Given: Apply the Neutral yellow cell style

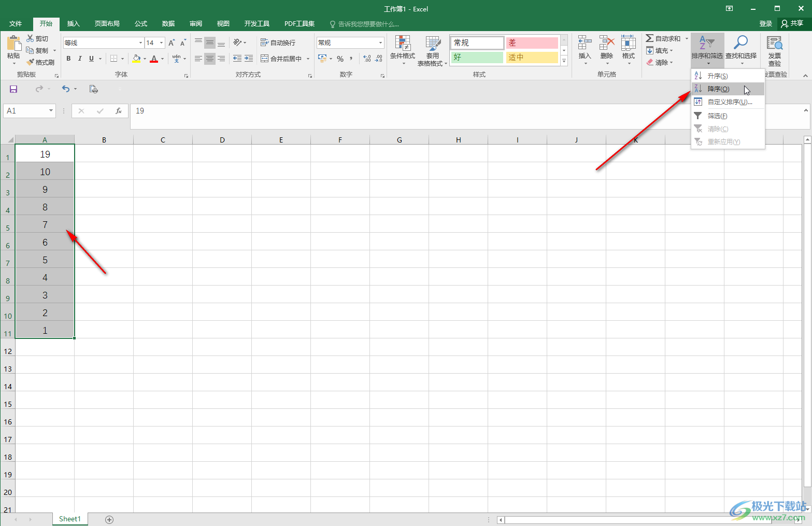Looking at the screenshot, I should (532, 57).
